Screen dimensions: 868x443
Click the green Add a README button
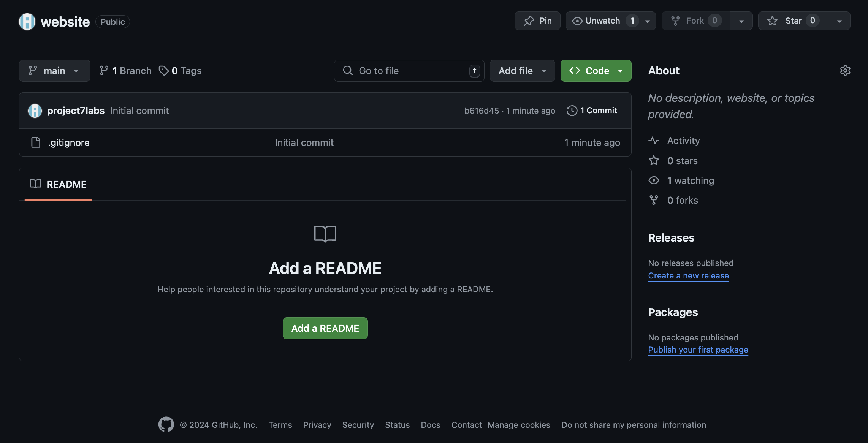pos(325,328)
